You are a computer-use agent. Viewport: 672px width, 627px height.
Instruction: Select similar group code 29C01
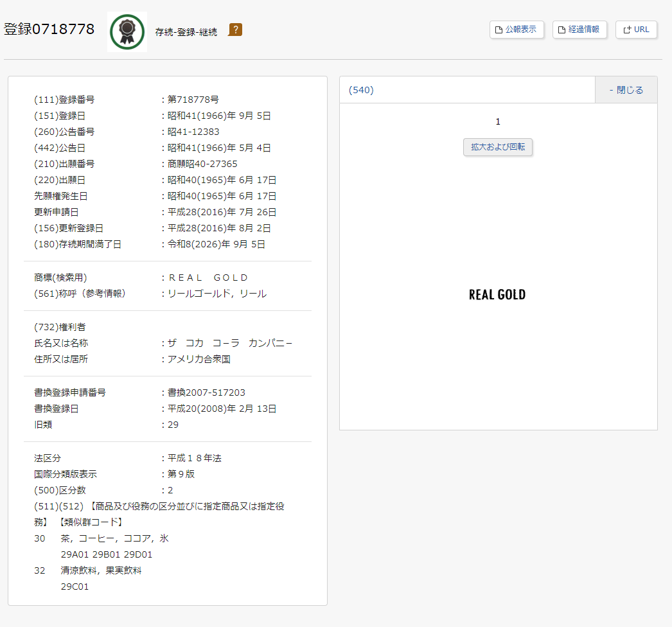tap(75, 587)
